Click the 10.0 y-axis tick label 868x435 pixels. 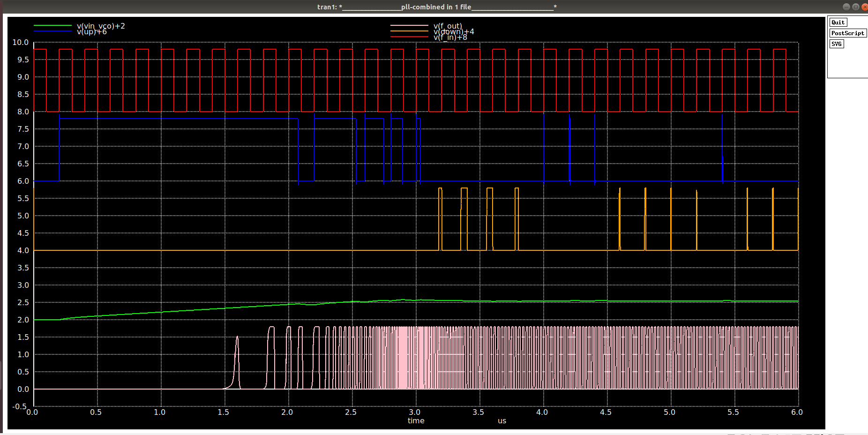click(20, 42)
